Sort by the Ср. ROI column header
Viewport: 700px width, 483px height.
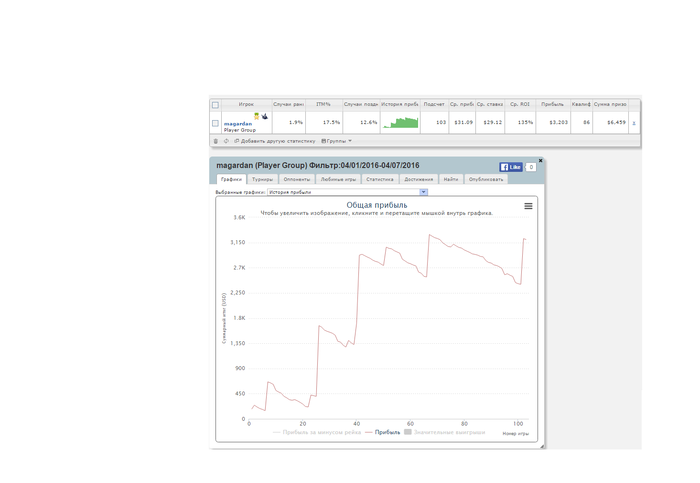[520, 104]
